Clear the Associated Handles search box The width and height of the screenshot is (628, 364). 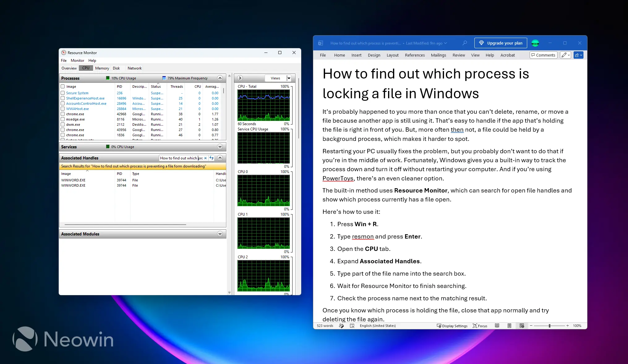205,158
